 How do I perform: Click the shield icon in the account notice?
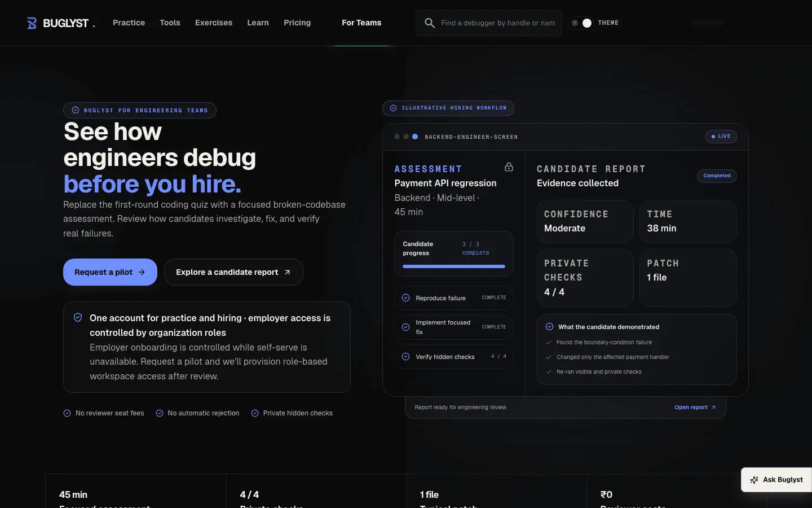point(78,317)
